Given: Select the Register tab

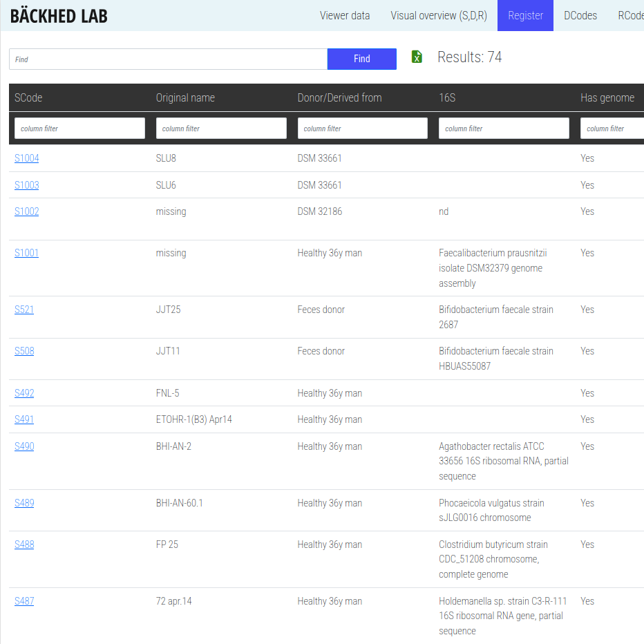Looking at the screenshot, I should click(525, 15).
